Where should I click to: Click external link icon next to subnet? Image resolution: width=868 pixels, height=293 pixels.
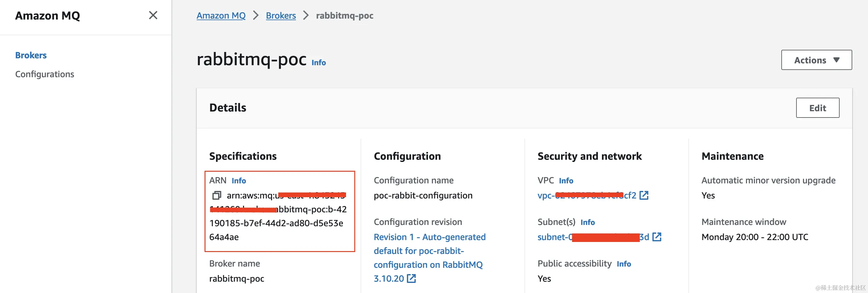(x=657, y=237)
